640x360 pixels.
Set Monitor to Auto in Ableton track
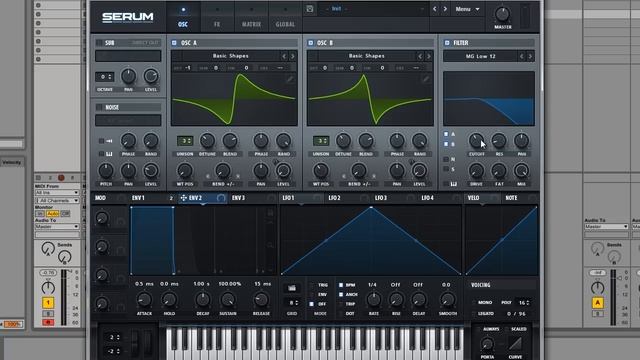coord(52,213)
